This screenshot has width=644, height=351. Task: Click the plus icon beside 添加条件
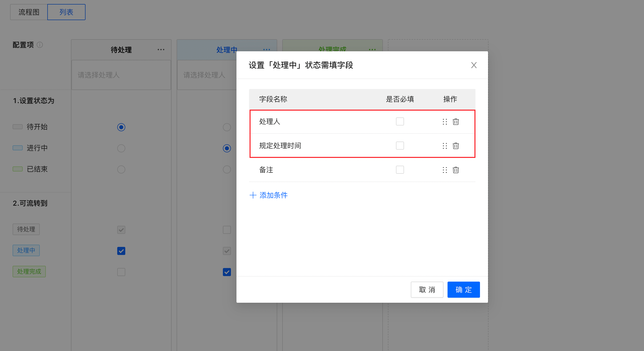tap(253, 195)
